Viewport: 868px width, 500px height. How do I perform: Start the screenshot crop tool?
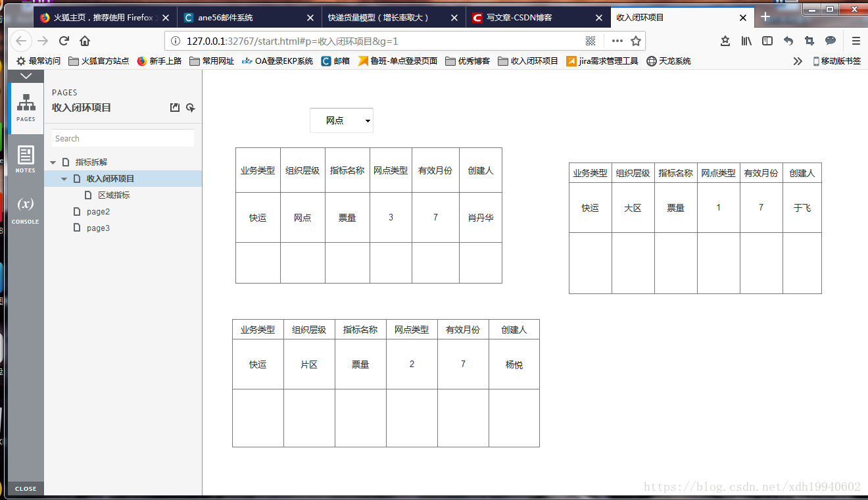pyautogui.click(x=809, y=41)
